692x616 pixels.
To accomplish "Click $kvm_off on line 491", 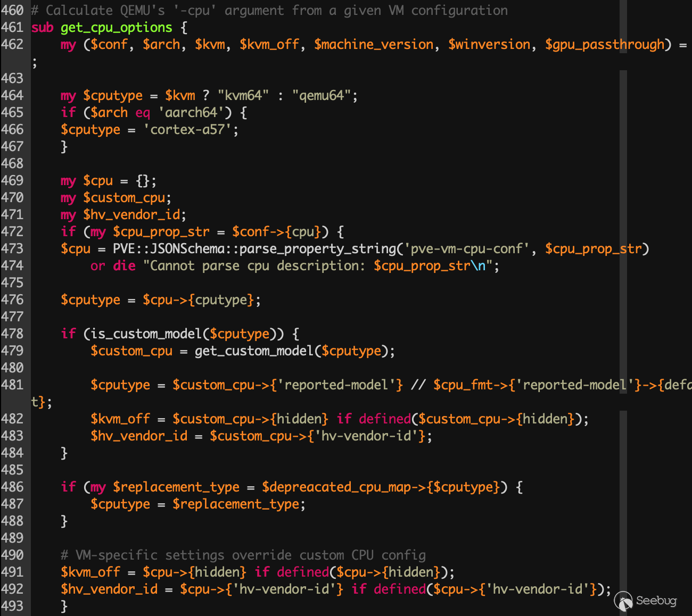I will [90, 572].
